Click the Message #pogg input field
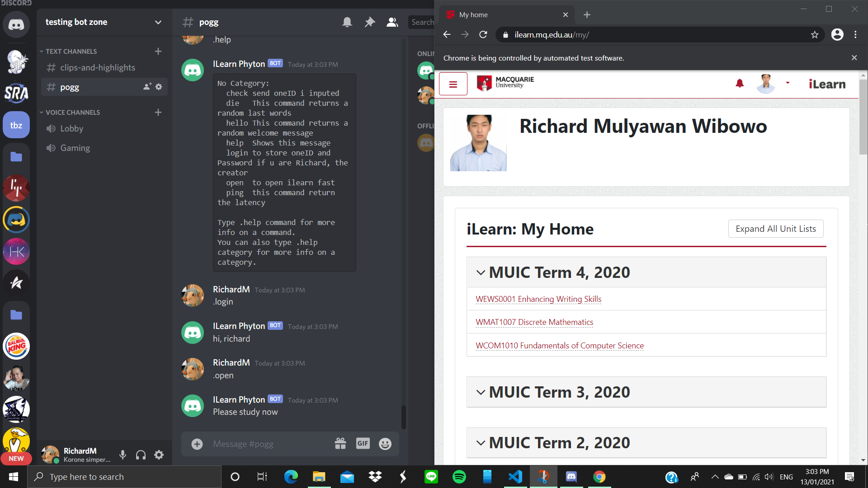The width and height of the screenshot is (868, 488). pyautogui.click(x=269, y=444)
